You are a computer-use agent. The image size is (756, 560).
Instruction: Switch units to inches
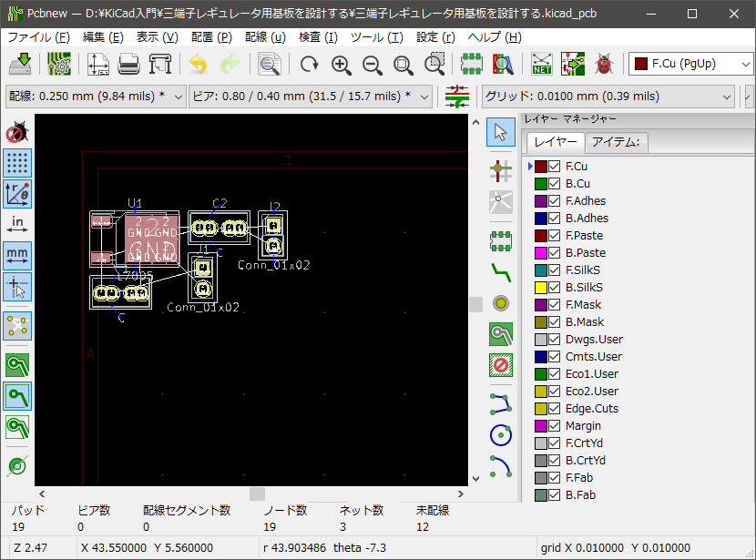tap(17, 223)
